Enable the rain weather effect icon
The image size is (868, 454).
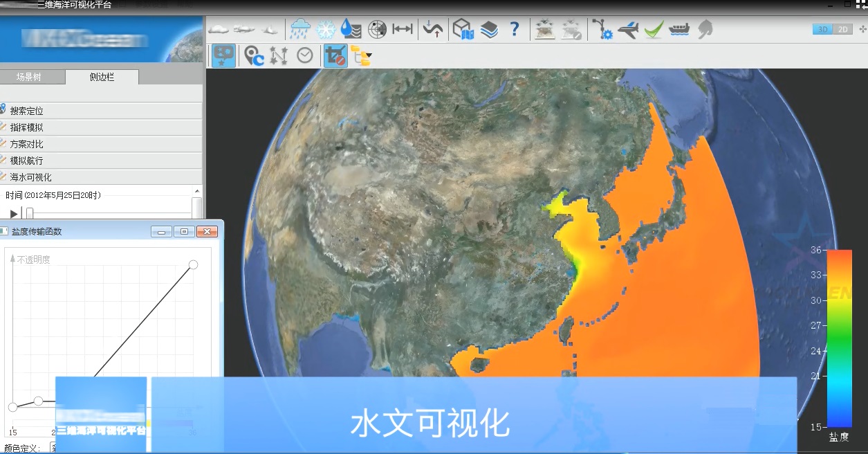[299, 29]
